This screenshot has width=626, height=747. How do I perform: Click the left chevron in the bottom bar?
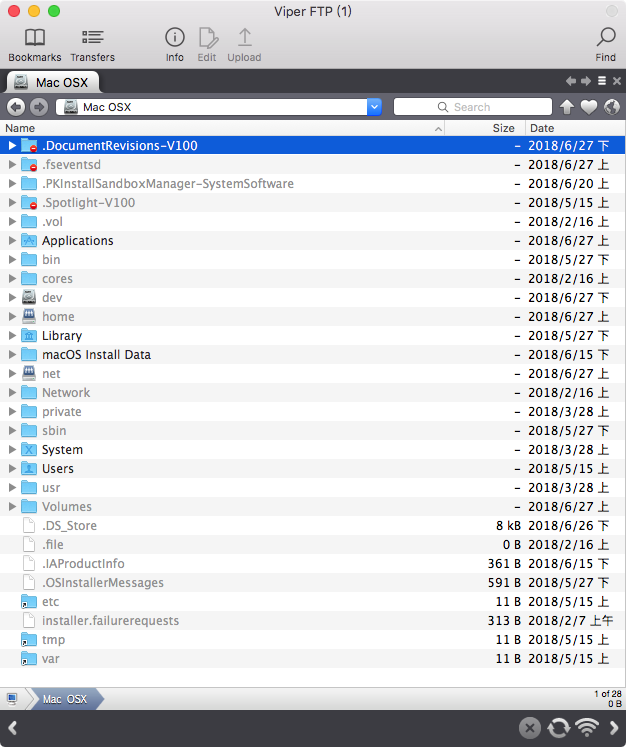[12, 728]
